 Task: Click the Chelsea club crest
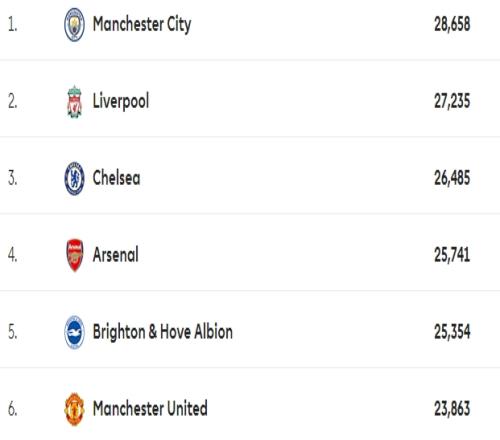coord(74,178)
